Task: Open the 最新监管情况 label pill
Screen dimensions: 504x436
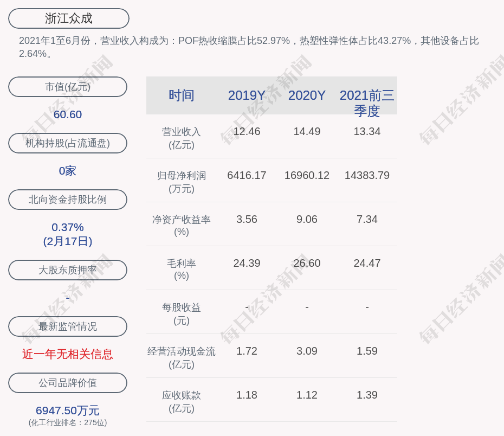Action: (x=68, y=326)
